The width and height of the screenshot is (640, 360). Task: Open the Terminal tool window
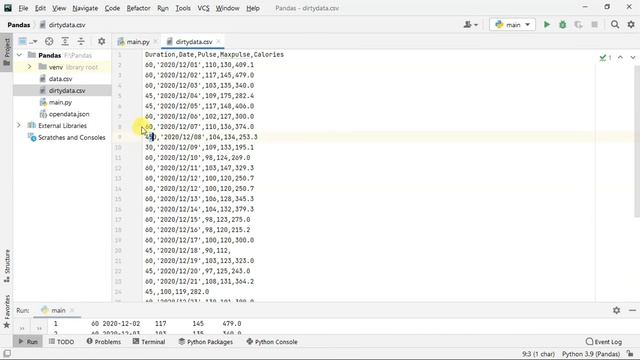(149, 342)
